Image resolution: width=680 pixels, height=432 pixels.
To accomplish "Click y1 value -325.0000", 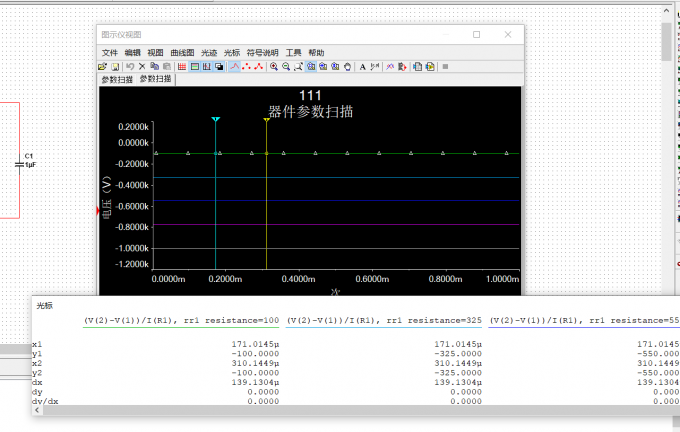I will pos(458,354).
